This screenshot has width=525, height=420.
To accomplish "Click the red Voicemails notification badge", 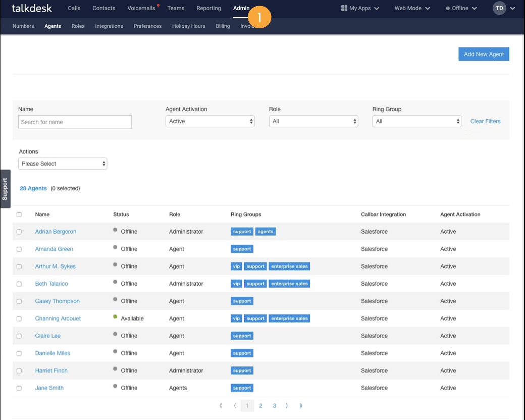I will 159,5.
